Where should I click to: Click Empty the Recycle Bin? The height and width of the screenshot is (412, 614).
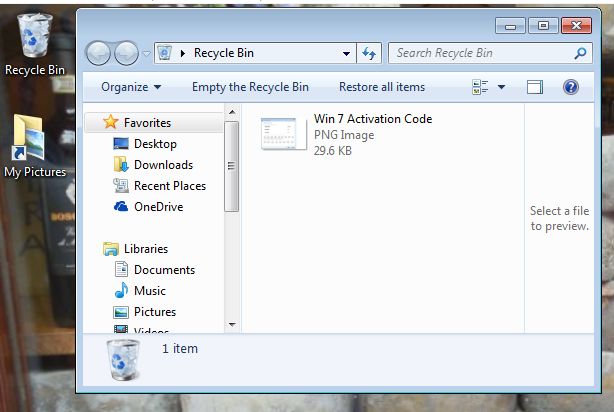[x=250, y=87]
